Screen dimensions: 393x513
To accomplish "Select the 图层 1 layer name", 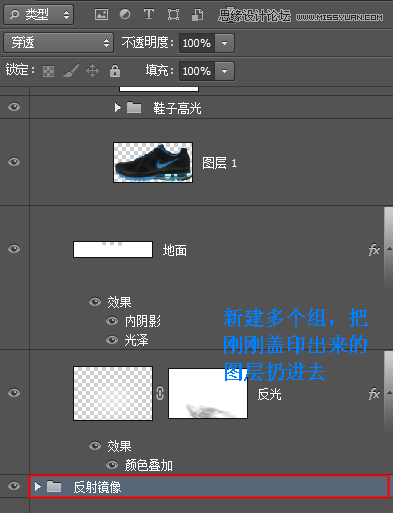I will pos(219,163).
